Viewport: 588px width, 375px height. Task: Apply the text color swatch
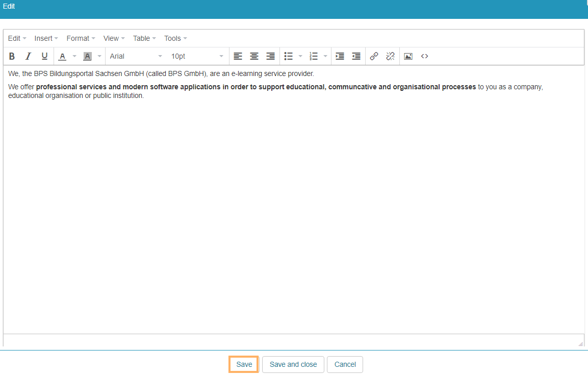click(62, 56)
